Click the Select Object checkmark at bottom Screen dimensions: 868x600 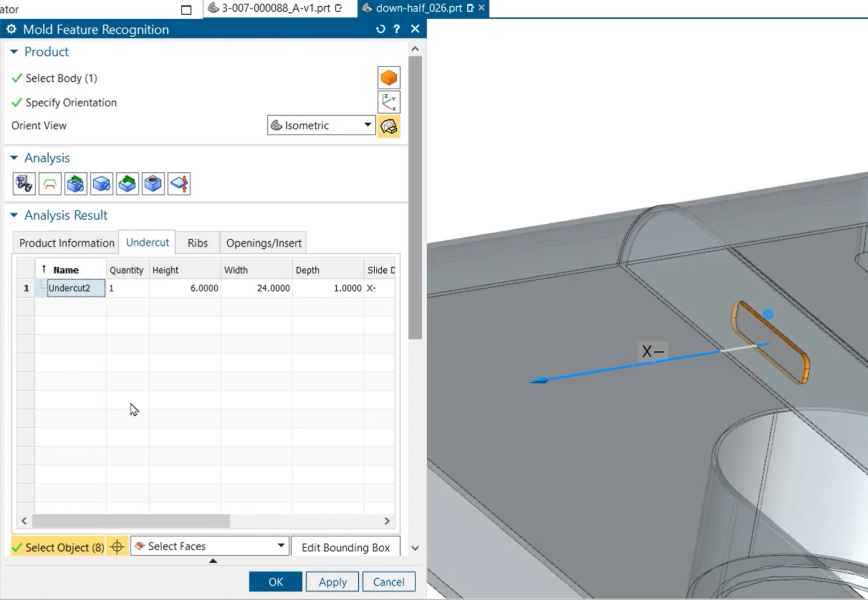click(x=18, y=547)
